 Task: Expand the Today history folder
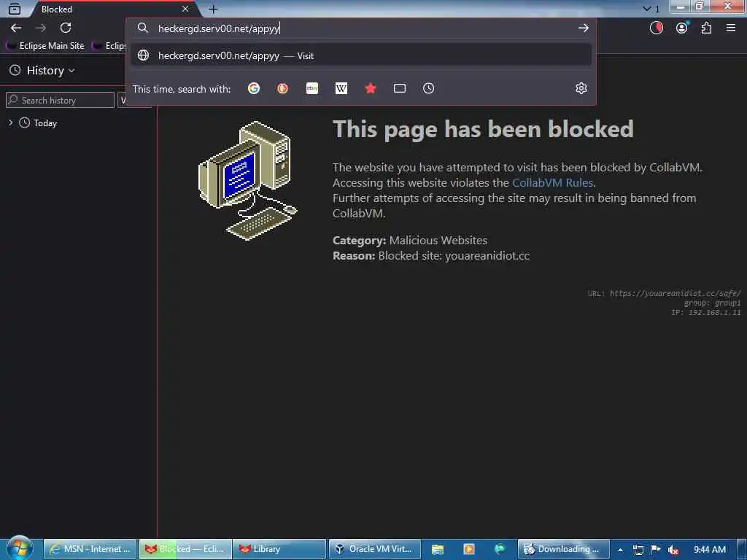point(10,122)
